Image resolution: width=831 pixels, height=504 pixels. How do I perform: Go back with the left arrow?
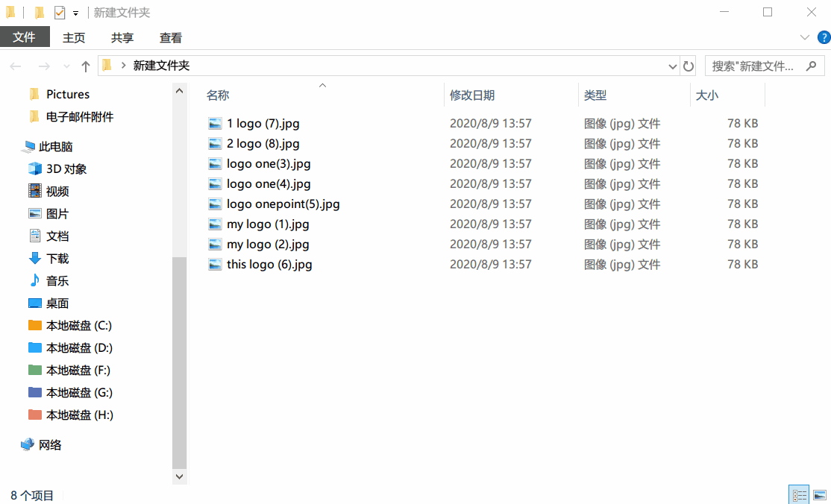click(x=16, y=66)
